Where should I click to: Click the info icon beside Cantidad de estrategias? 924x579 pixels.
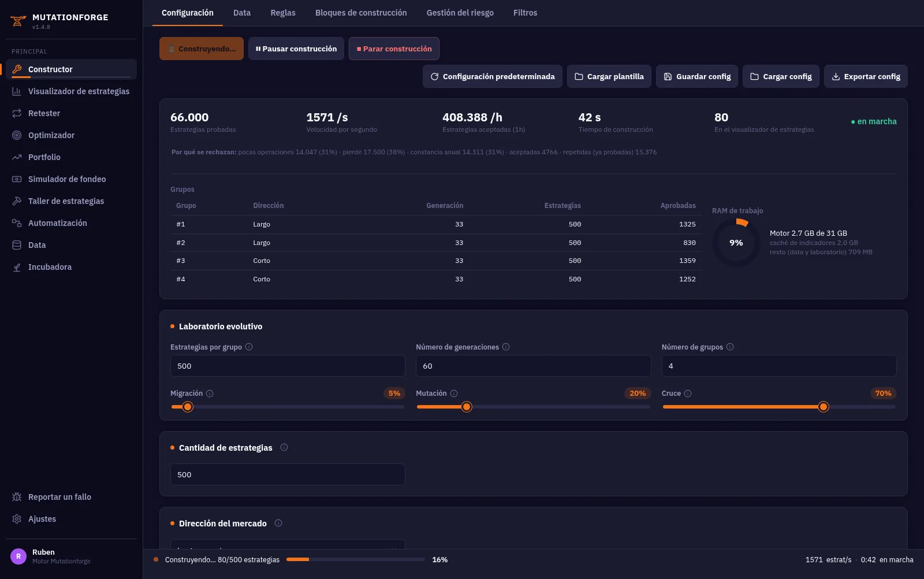(284, 447)
